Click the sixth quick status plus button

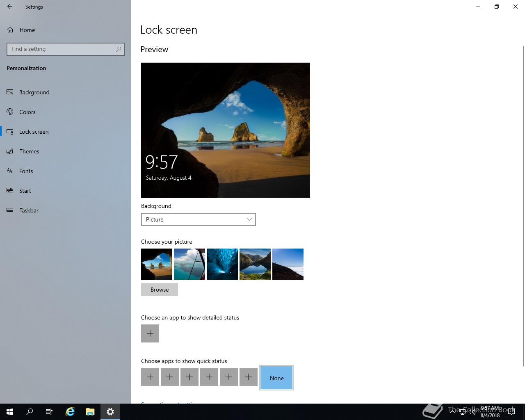click(x=249, y=377)
